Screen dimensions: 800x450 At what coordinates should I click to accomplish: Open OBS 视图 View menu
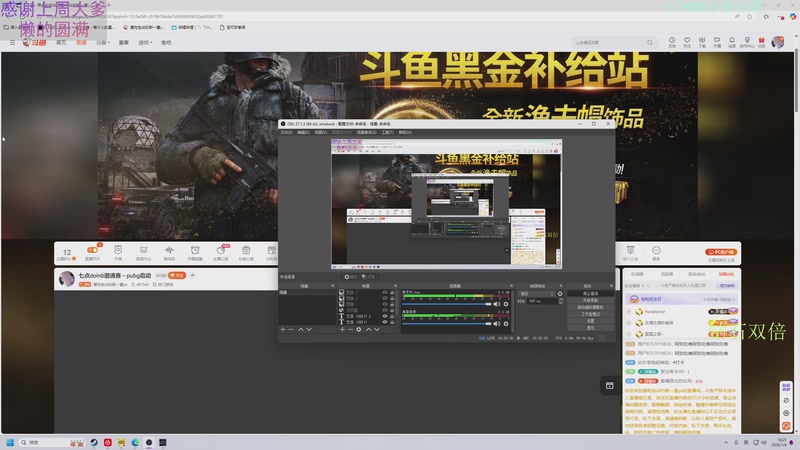pyautogui.click(x=320, y=132)
